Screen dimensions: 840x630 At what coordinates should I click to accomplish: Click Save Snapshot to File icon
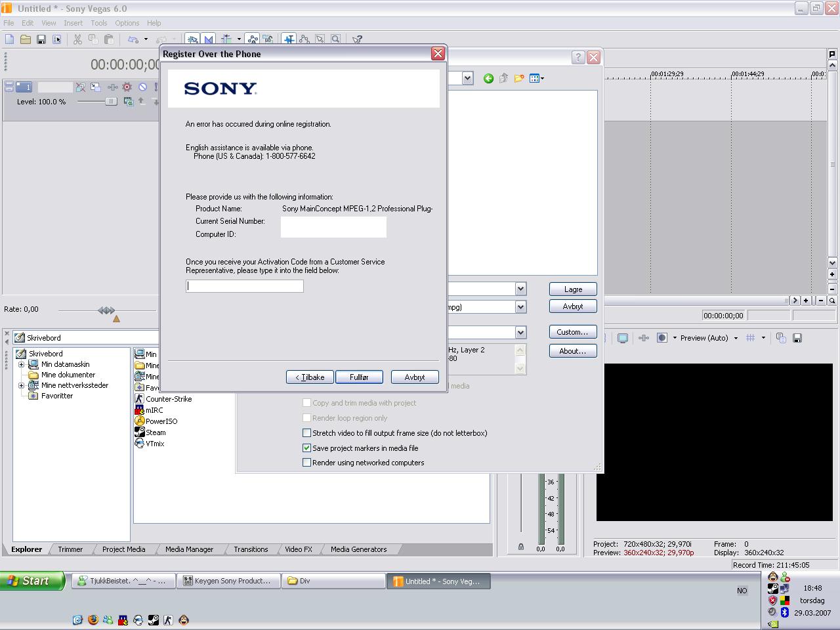(x=797, y=338)
